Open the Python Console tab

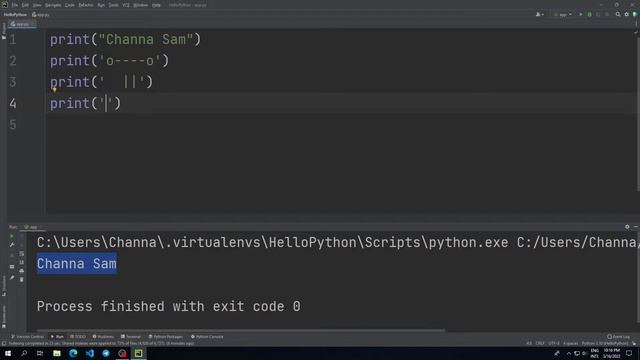coord(207,337)
